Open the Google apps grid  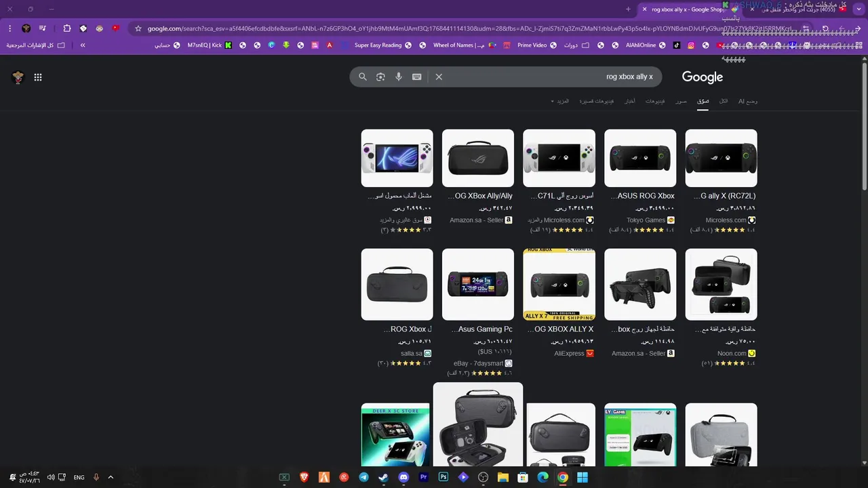click(38, 77)
